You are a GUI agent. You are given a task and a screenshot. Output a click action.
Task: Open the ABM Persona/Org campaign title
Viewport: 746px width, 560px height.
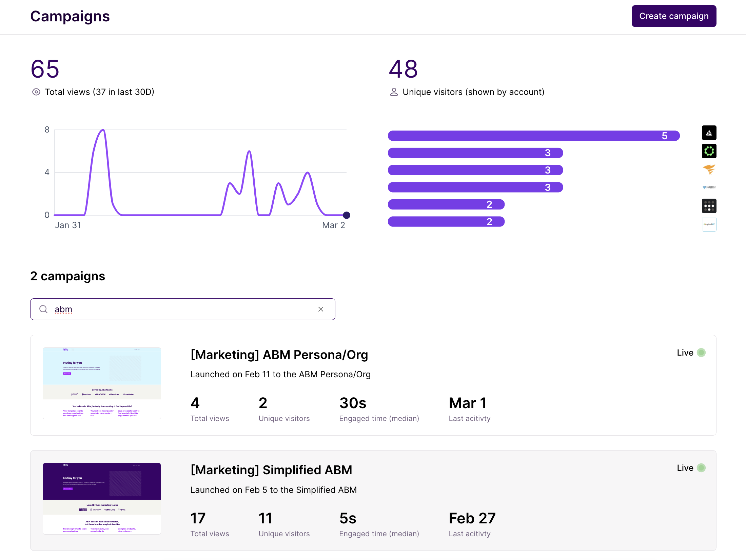[x=279, y=355]
